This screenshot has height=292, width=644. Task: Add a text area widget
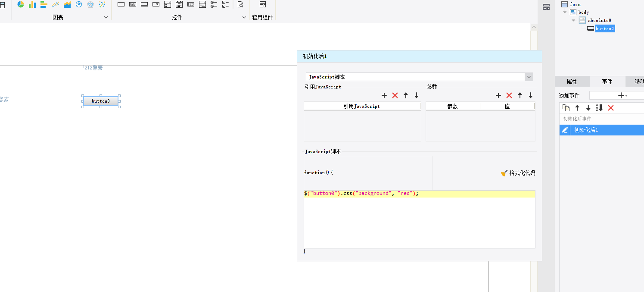[x=202, y=4]
